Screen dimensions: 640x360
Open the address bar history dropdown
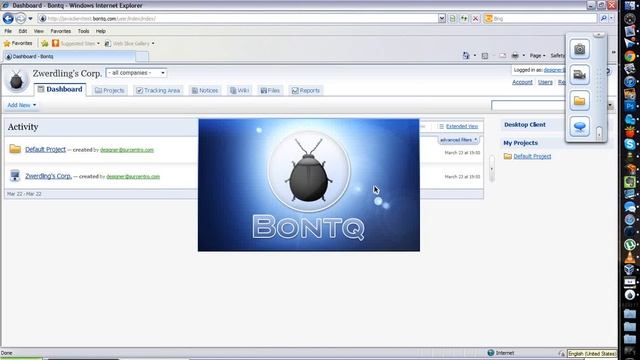[x=442, y=18]
